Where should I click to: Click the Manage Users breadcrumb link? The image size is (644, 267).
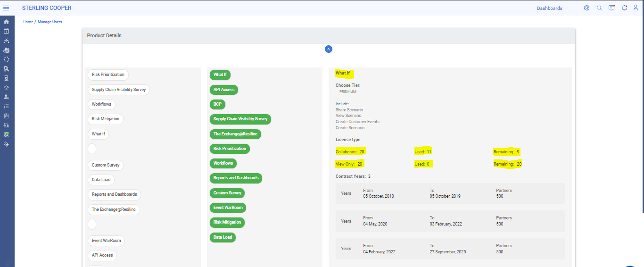50,22
